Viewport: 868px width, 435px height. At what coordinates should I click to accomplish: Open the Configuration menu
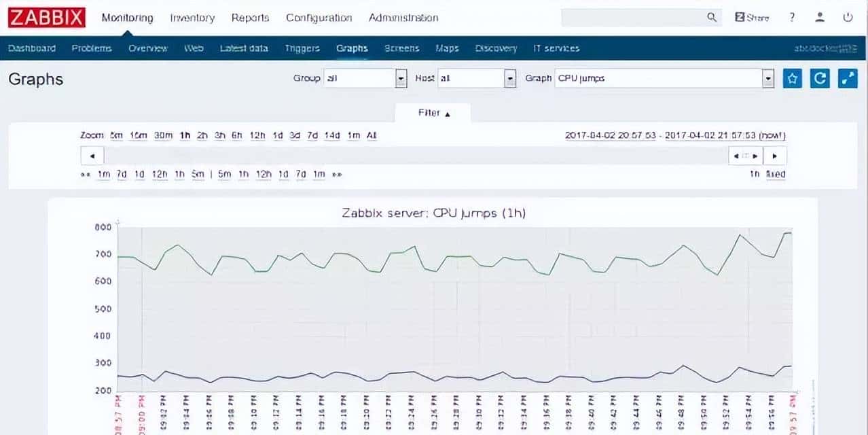[x=319, y=18]
